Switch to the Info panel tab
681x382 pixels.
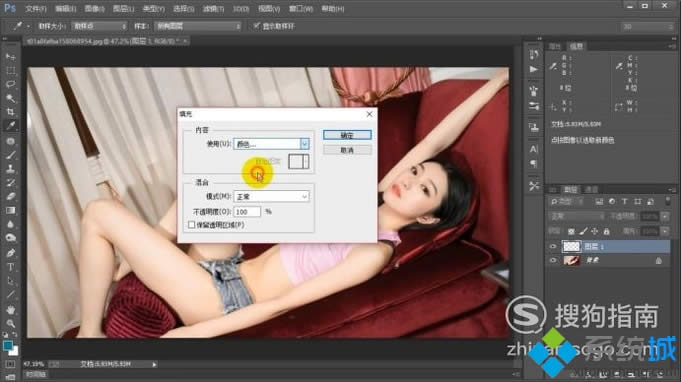(x=576, y=46)
